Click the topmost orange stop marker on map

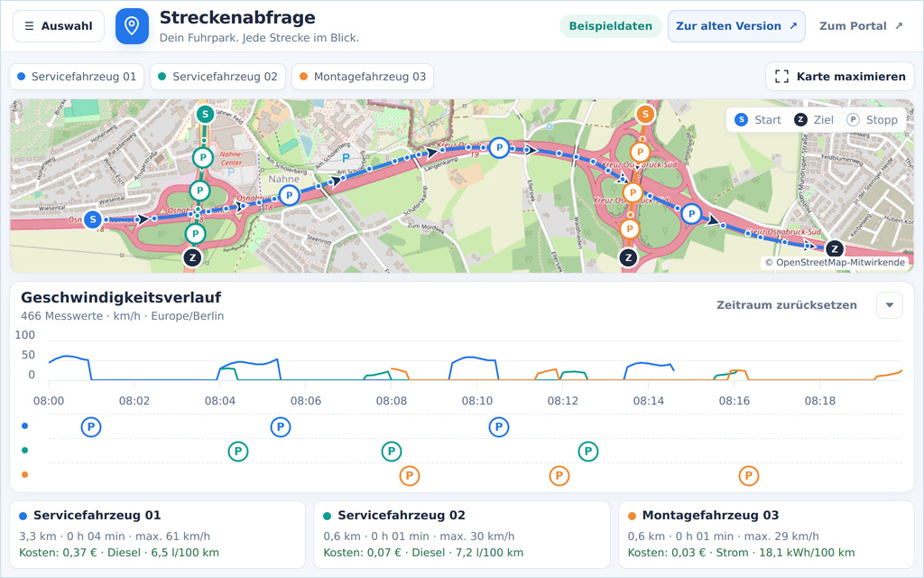pyautogui.click(x=640, y=152)
